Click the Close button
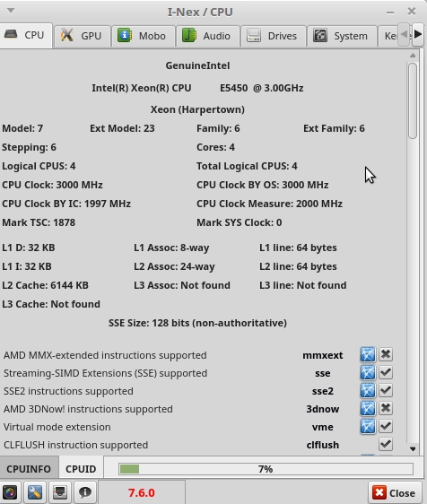This screenshot has height=504, width=427. (x=395, y=493)
